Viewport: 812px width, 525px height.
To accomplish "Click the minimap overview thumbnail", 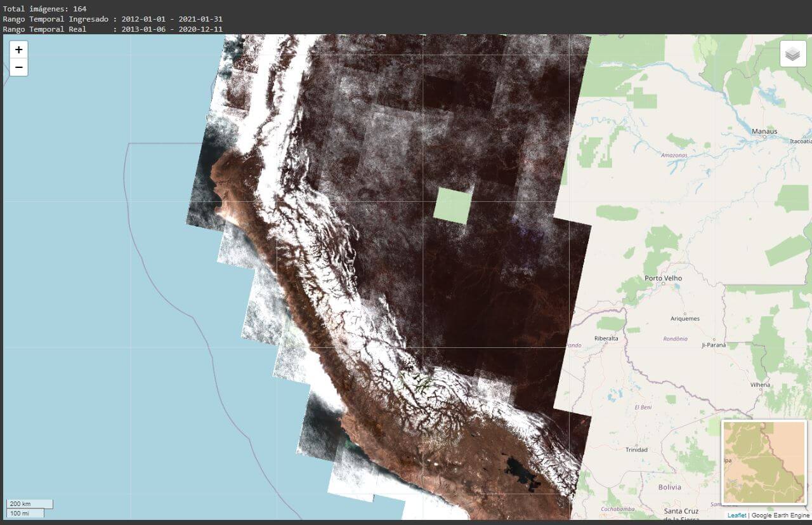I will (764, 462).
